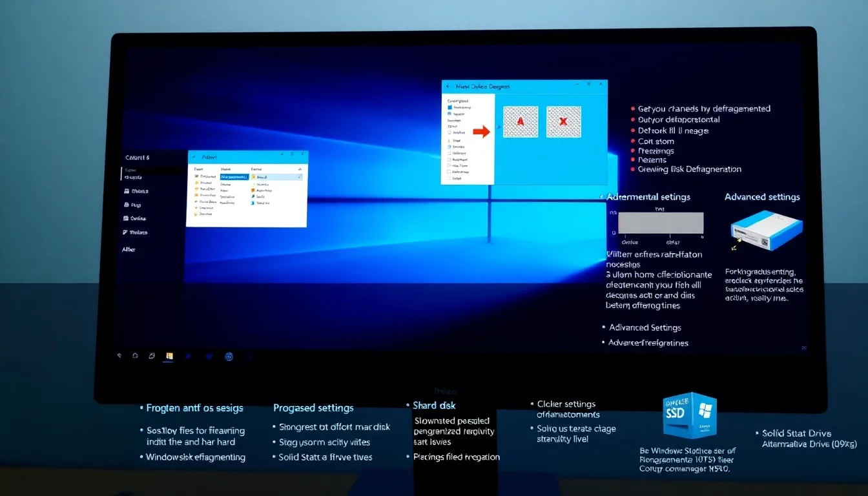Image resolution: width=868 pixels, height=496 pixels.
Task: Click the 'After' label in the left sidebar
Action: click(x=129, y=249)
